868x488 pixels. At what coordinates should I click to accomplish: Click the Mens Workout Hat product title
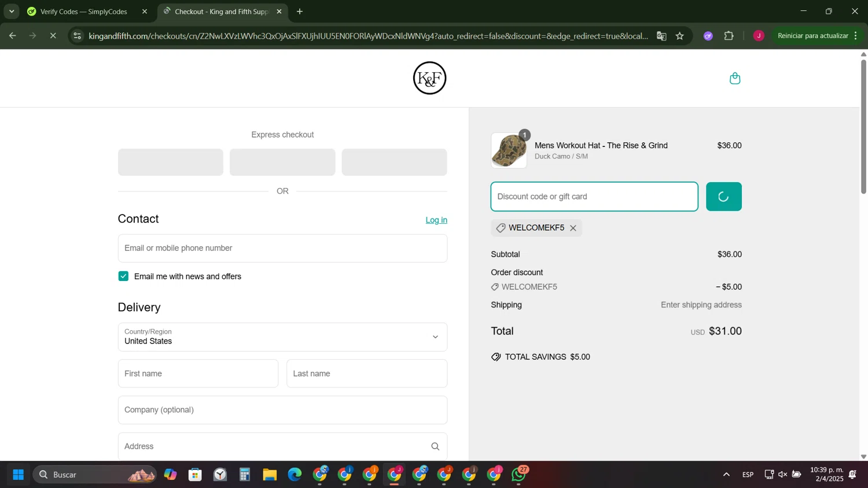(601, 145)
